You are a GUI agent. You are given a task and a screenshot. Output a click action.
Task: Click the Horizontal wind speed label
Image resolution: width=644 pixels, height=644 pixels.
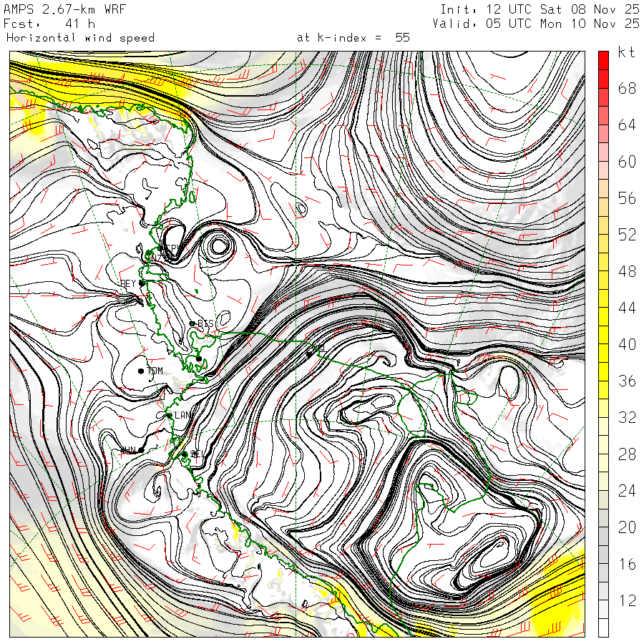click(80, 37)
